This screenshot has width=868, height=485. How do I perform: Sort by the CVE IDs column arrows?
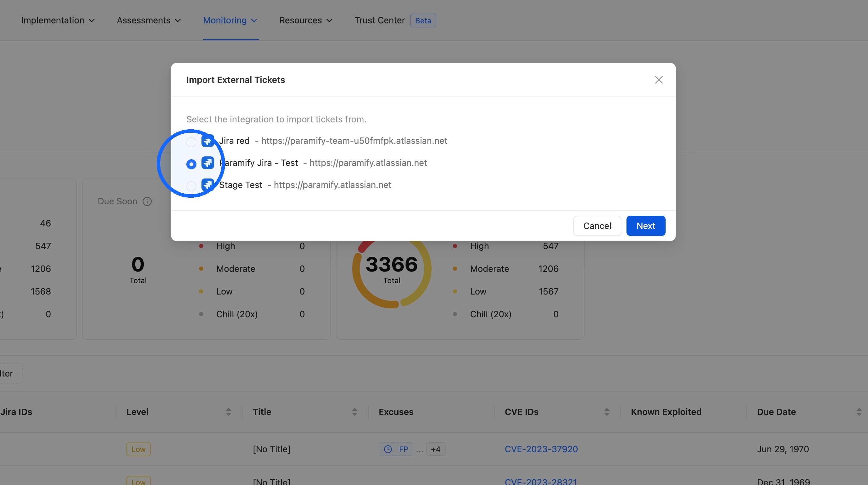[607, 412]
